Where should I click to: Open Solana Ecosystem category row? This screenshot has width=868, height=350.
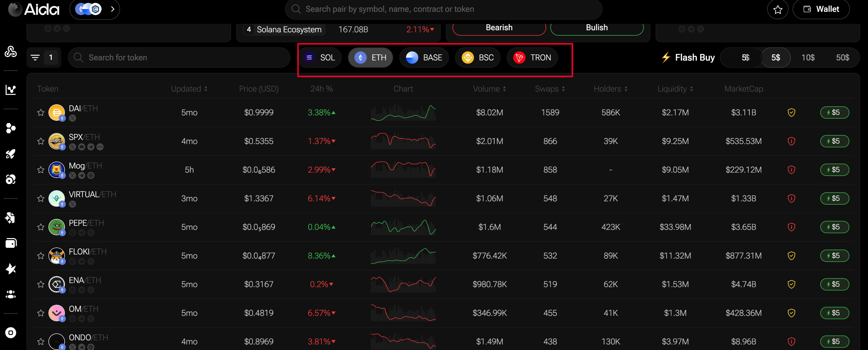[x=339, y=30]
